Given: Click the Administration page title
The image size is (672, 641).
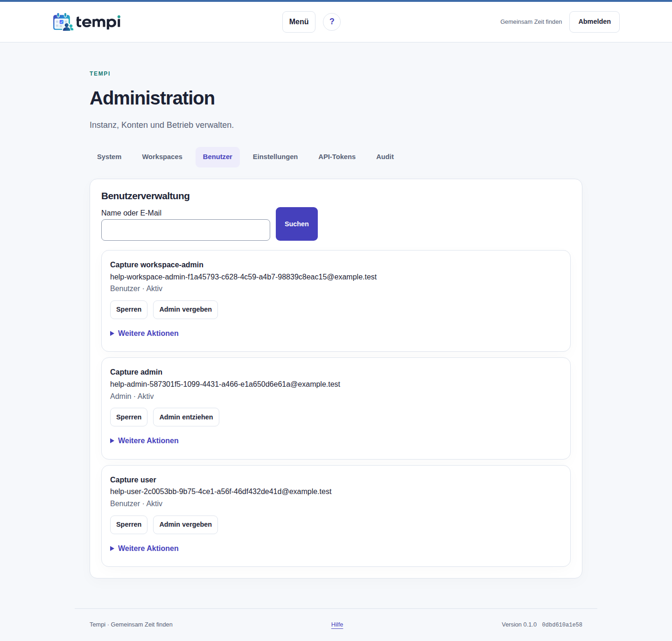Looking at the screenshot, I should [x=152, y=98].
